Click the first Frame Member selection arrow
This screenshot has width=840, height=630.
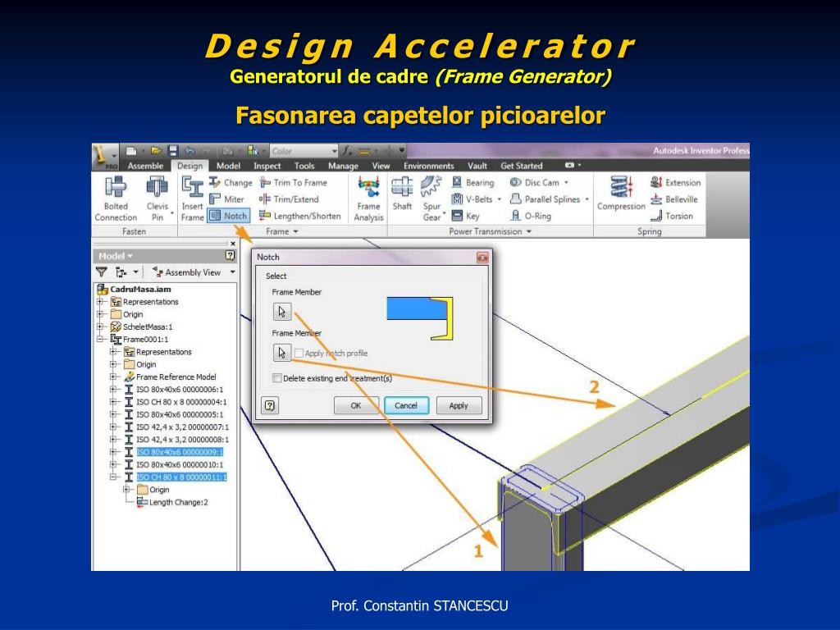coord(282,311)
